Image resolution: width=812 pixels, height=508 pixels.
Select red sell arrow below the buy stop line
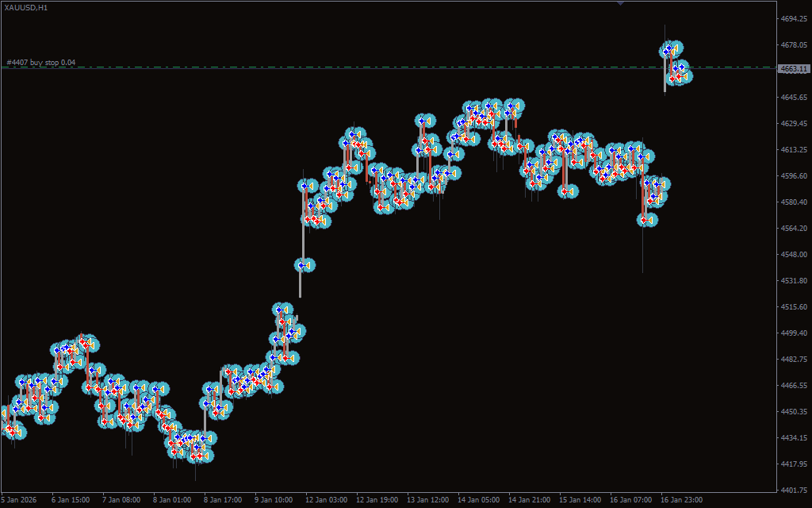tap(673, 79)
